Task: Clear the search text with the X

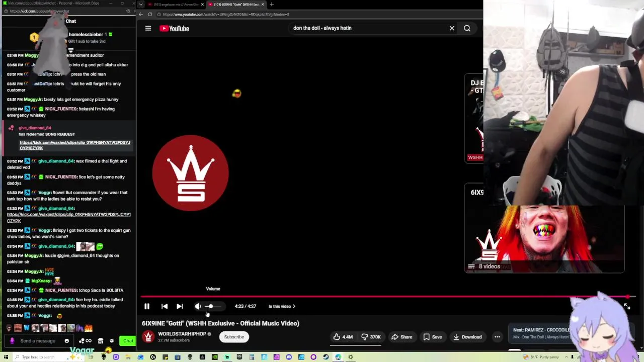Action: [452, 28]
